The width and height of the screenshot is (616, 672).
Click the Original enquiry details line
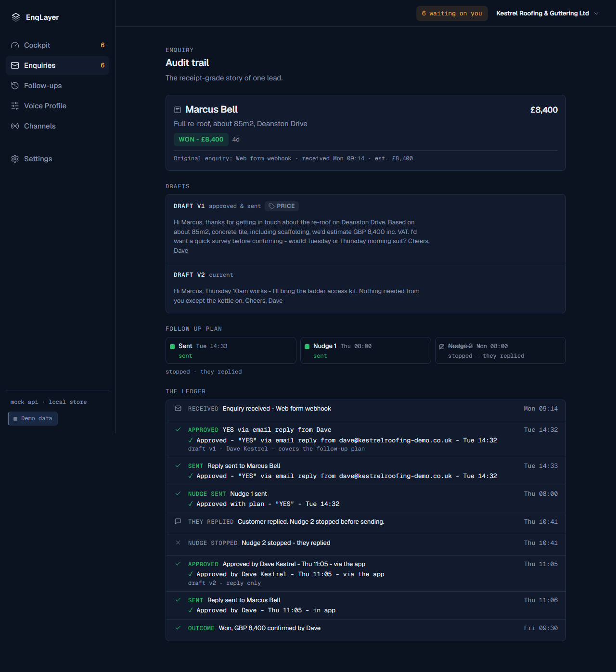pos(293,158)
